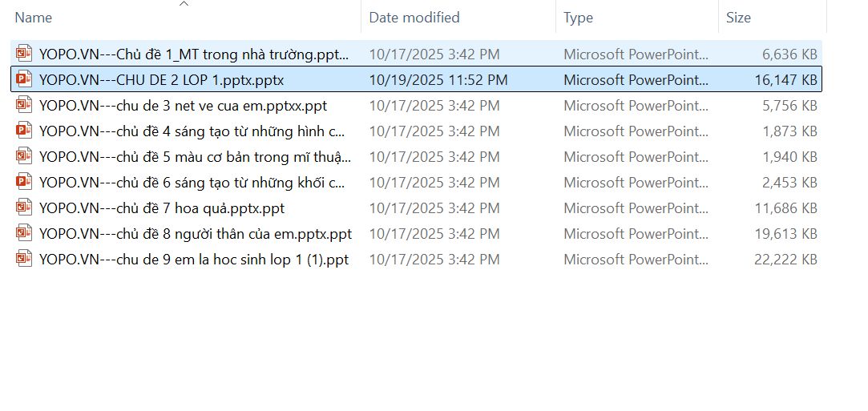Sort files by the Name column header

pyautogui.click(x=34, y=18)
